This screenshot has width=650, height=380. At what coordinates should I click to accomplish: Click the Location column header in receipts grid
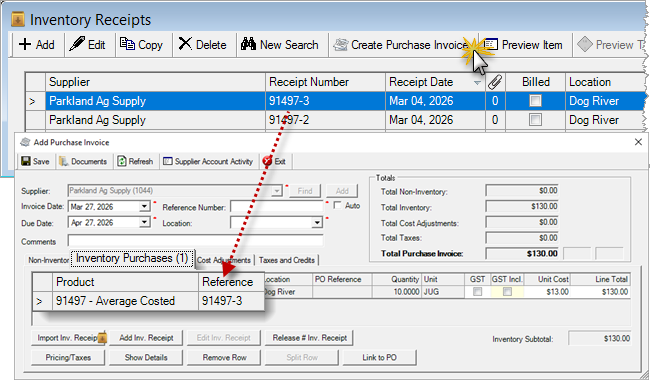(605, 82)
